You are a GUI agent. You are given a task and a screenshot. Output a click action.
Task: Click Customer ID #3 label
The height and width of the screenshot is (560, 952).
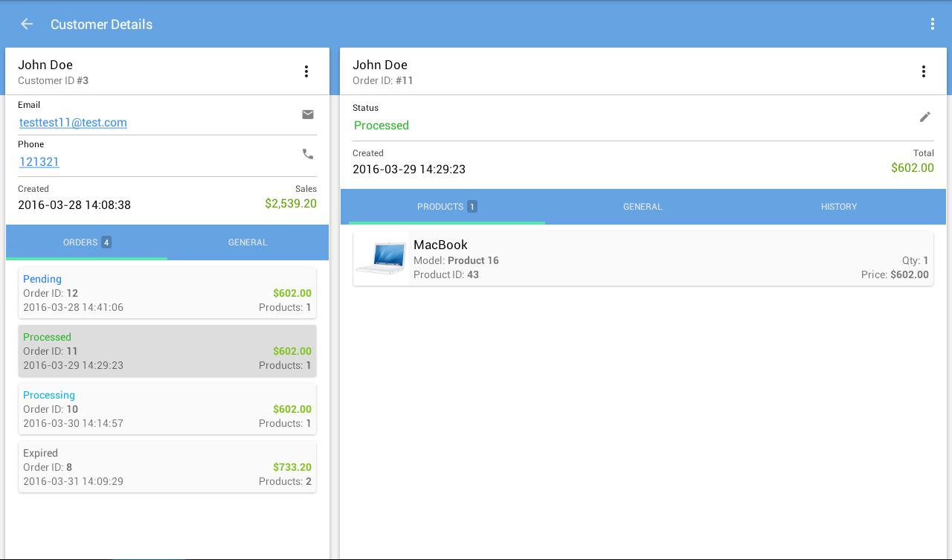coord(54,80)
